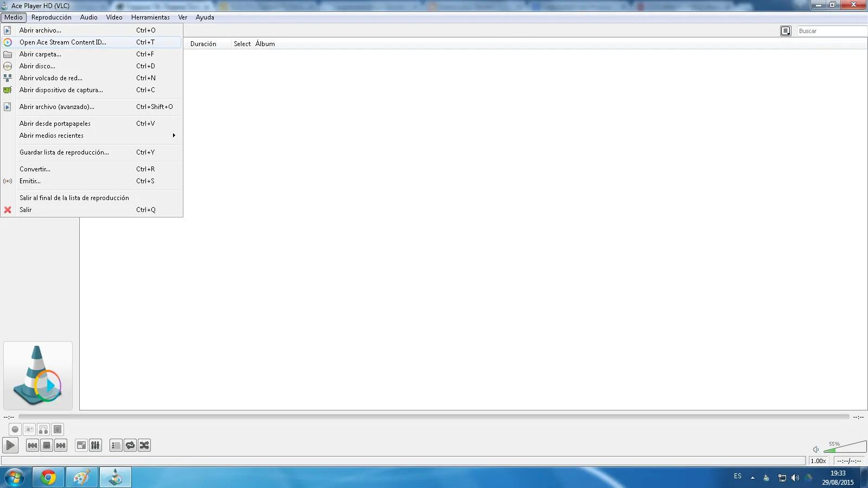
Task: Mute audio using the speaker icon
Action: [816, 449]
